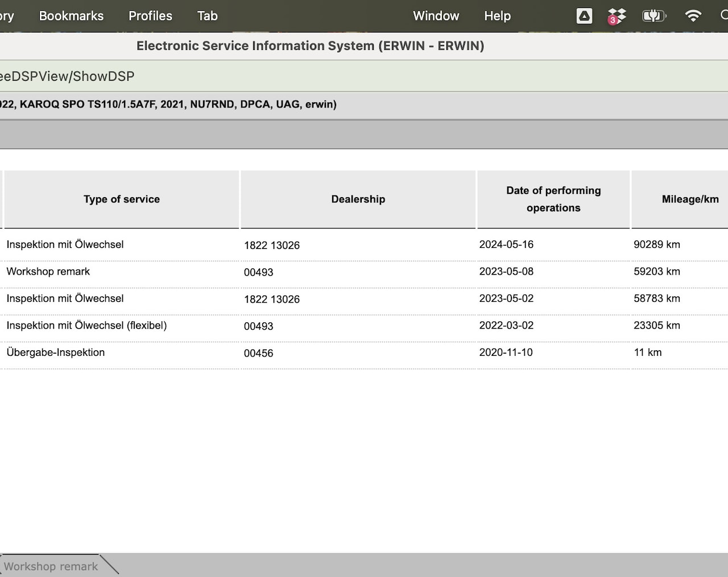The width and height of the screenshot is (728, 577).
Task: Open the Bookmarks menu
Action: 71,16
